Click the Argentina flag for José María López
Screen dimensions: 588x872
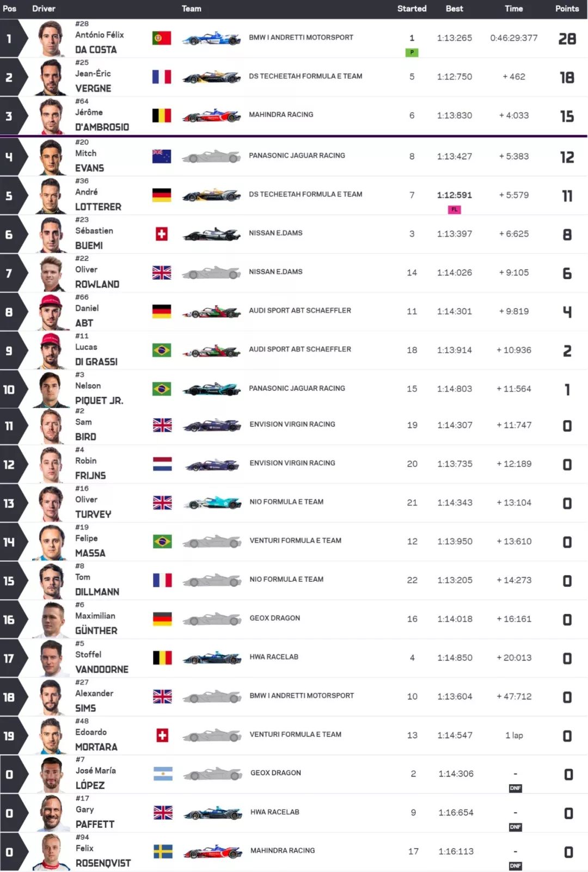(x=163, y=773)
